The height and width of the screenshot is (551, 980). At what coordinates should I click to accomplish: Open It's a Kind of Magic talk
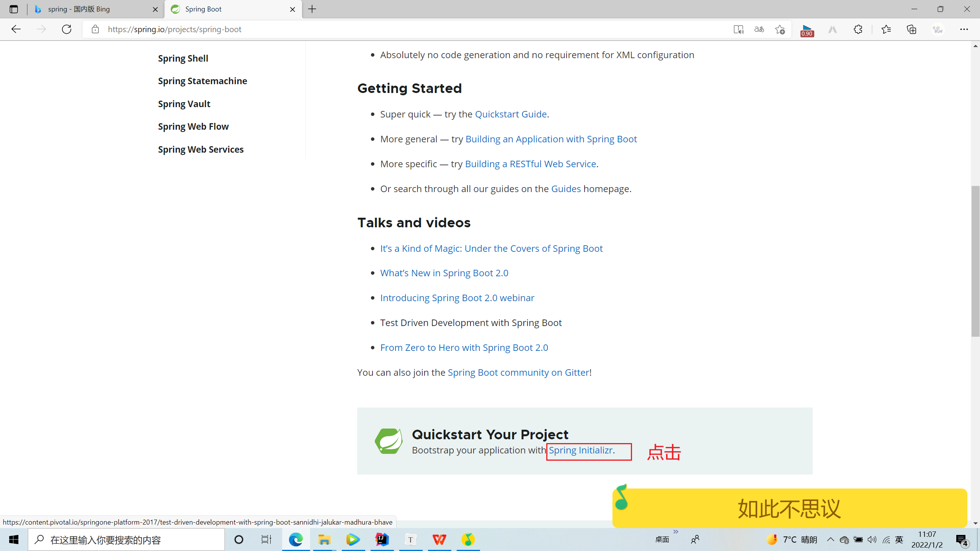[x=492, y=248]
